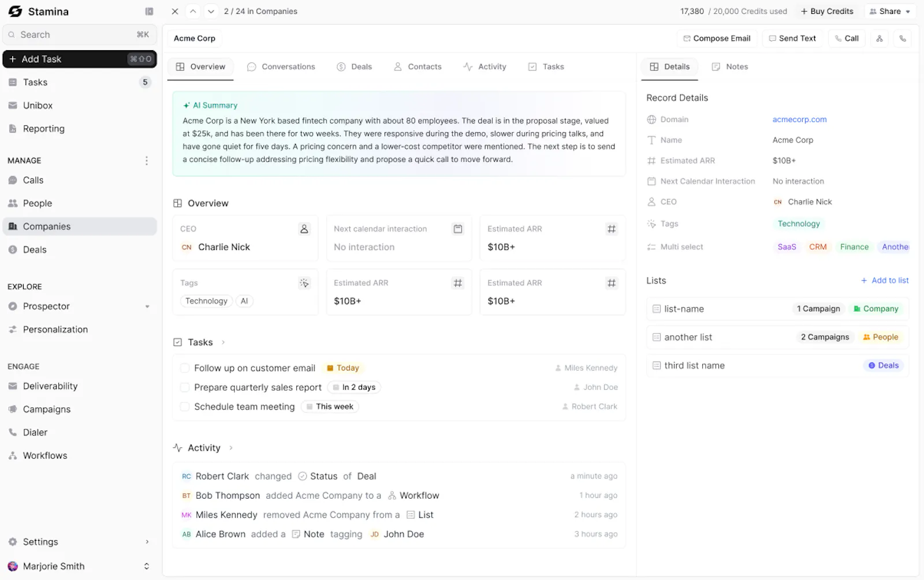Click the Compose Email button
The height and width of the screenshot is (580, 924).
point(717,39)
